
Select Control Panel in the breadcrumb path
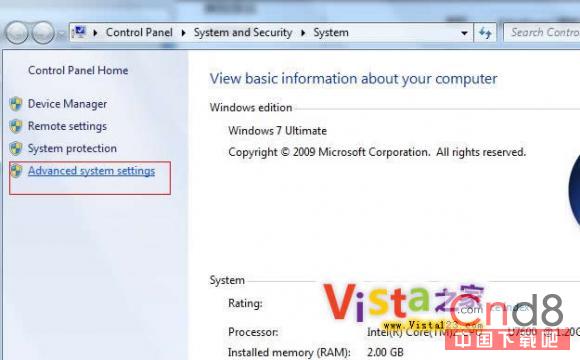(x=139, y=33)
